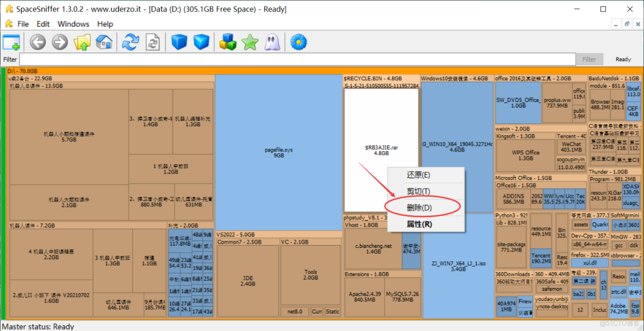Go forward with the right arrow
Screen dimensions: 644x331
click(x=59, y=42)
